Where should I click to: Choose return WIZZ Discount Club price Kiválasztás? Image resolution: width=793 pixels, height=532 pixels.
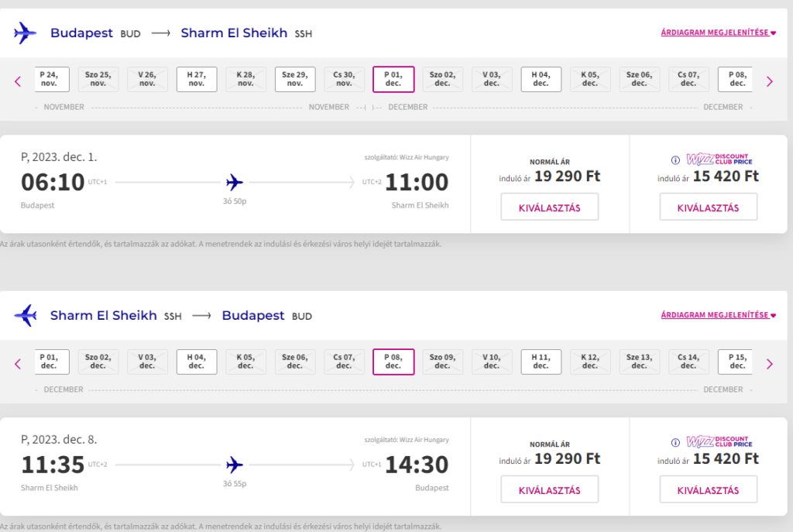coord(708,489)
